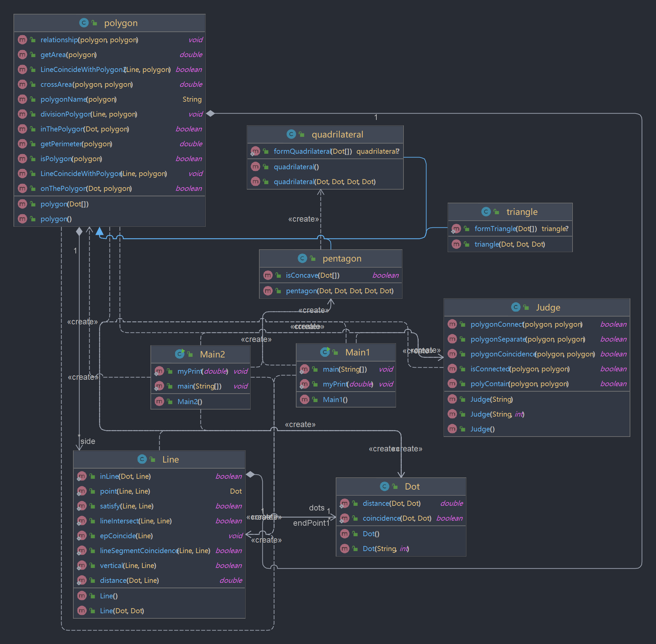
Task: Click the class icon beside Judge header
Action: tap(516, 307)
